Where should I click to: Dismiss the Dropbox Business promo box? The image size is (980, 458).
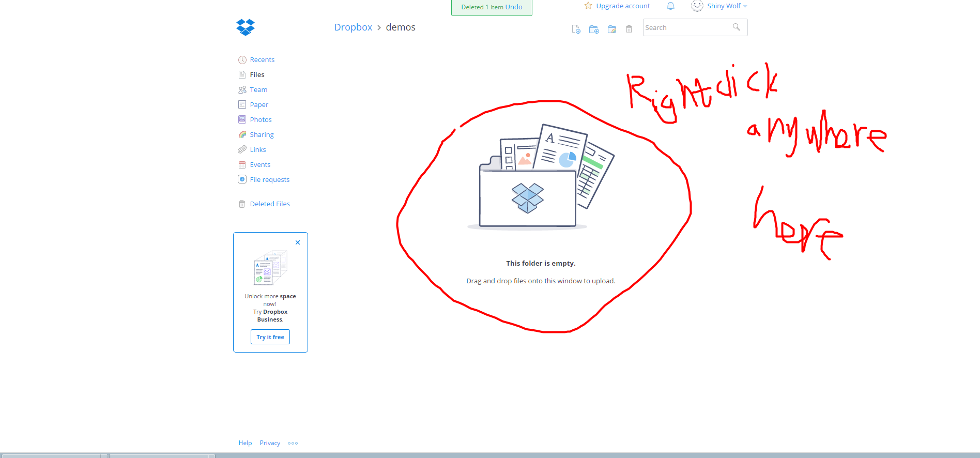click(x=298, y=242)
